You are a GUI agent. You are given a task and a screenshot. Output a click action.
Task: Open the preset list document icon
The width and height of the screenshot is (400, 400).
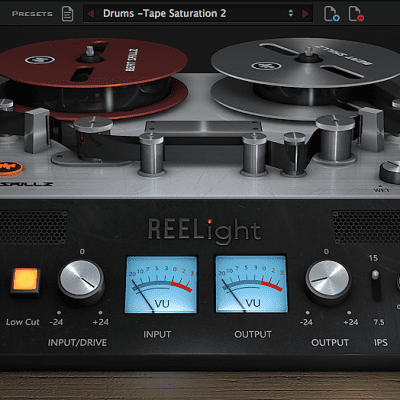(67, 14)
